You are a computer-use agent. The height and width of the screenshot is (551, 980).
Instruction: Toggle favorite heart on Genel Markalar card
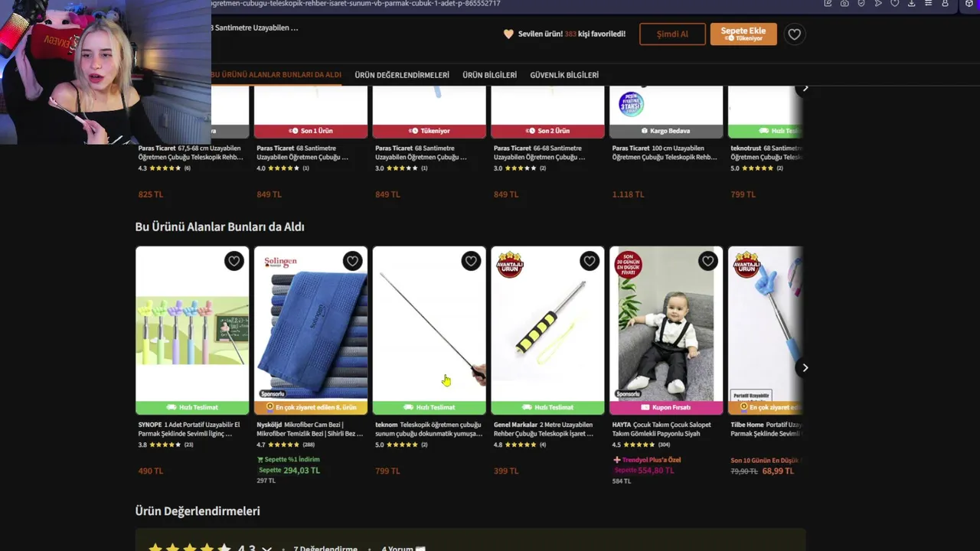(590, 261)
